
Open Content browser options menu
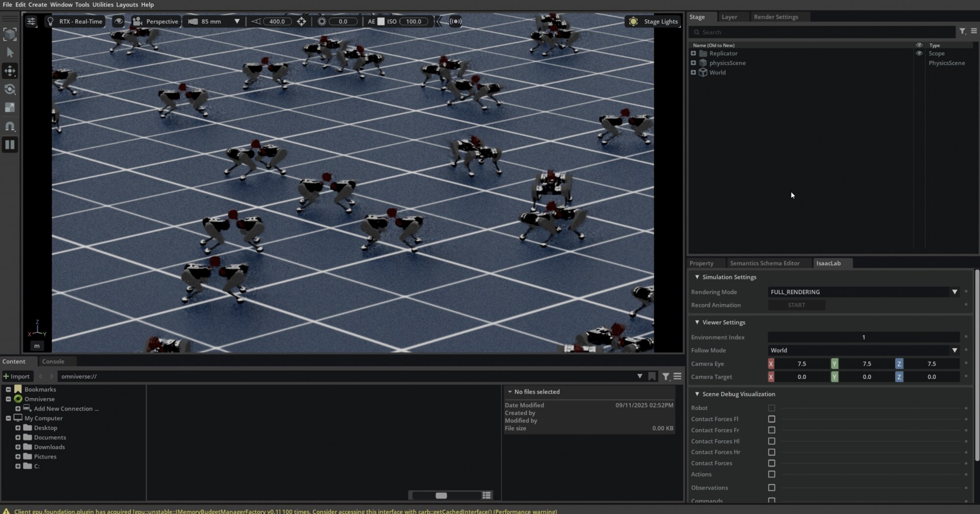coord(677,376)
